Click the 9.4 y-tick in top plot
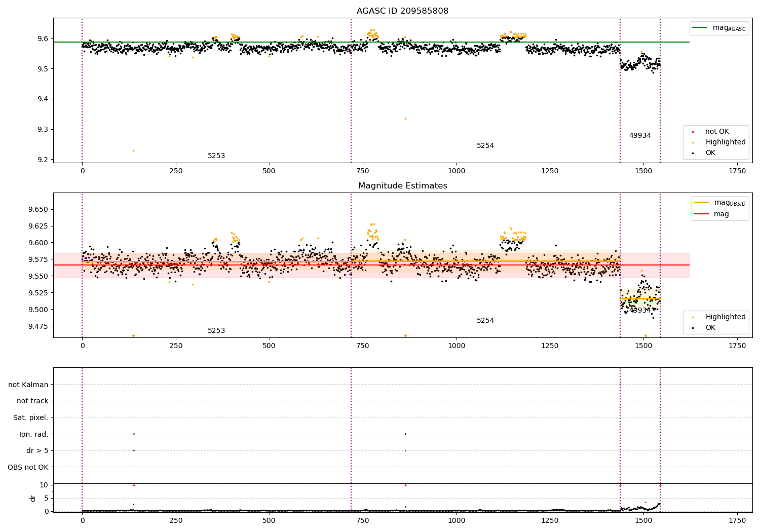The height and width of the screenshot is (532, 760). [43, 99]
